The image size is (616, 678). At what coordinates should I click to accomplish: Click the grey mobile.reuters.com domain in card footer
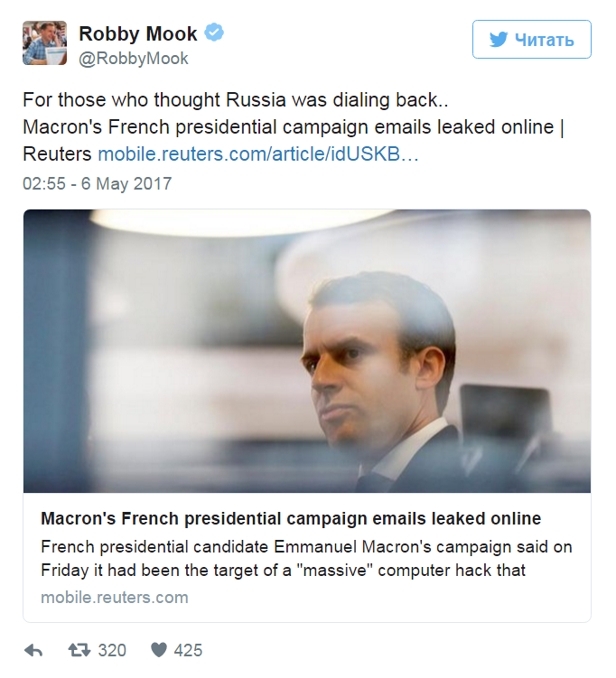(x=115, y=598)
